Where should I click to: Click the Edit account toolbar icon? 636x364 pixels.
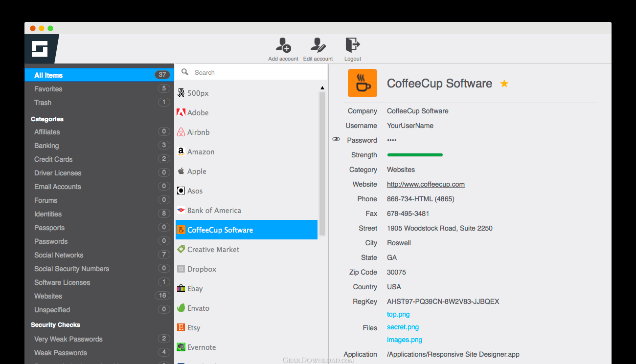[x=318, y=45]
